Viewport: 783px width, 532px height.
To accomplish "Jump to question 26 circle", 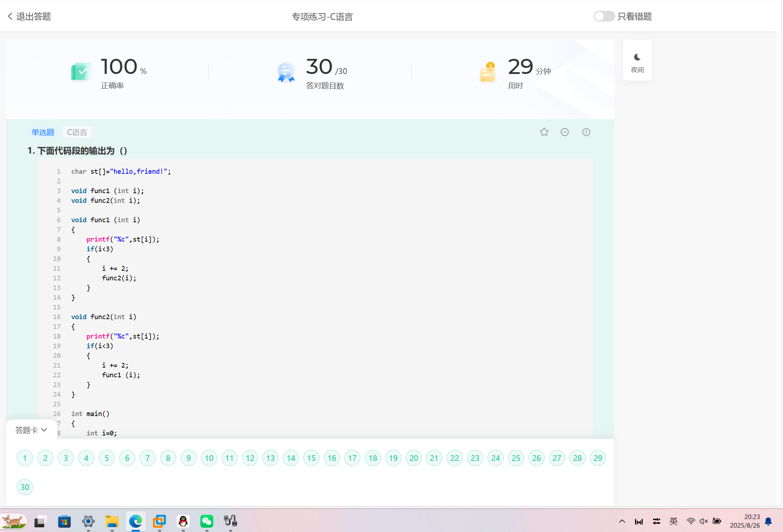I will pyautogui.click(x=536, y=458).
